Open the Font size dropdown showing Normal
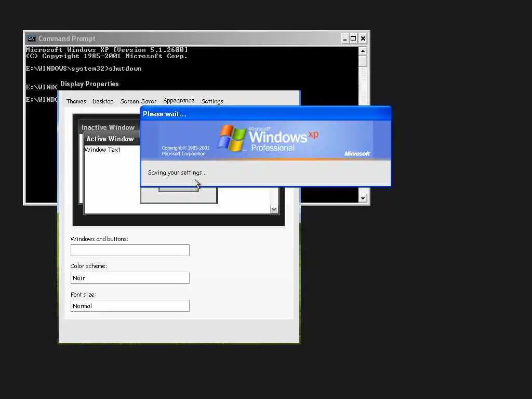The width and height of the screenshot is (532, 399). pos(130,305)
